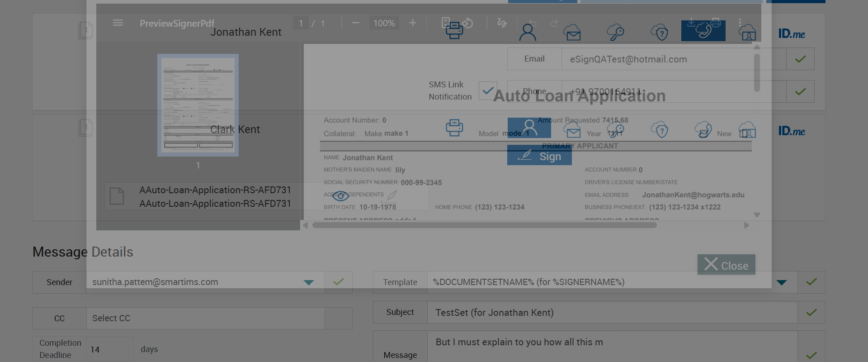
Task: Click the fit-to-page icon in PDF toolbar
Action: tap(446, 23)
